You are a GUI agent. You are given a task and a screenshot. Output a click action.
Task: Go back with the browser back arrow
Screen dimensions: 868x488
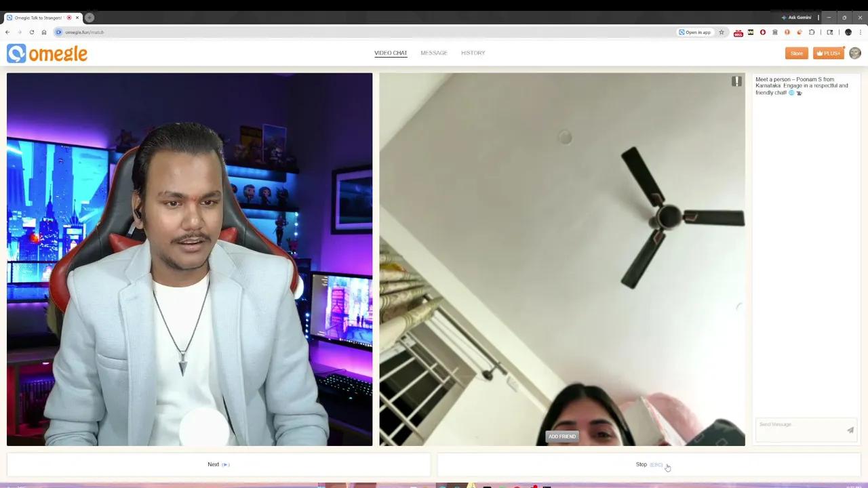7,32
